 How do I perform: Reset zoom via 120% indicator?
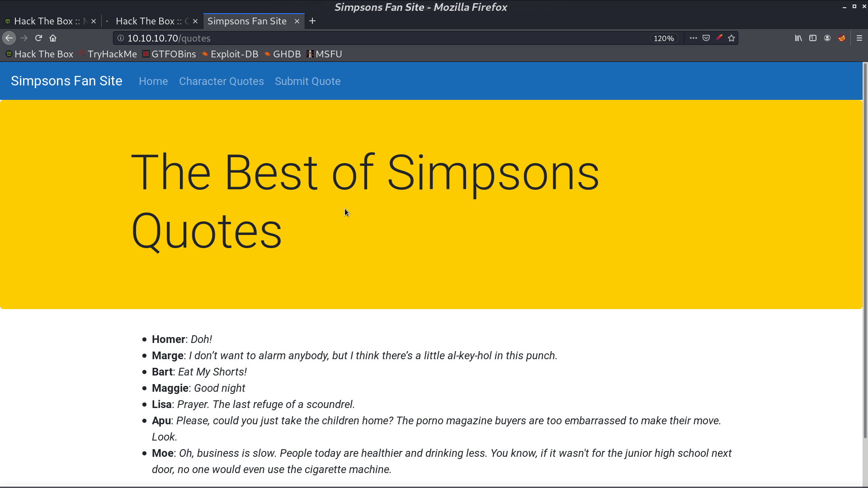tap(664, 38)
